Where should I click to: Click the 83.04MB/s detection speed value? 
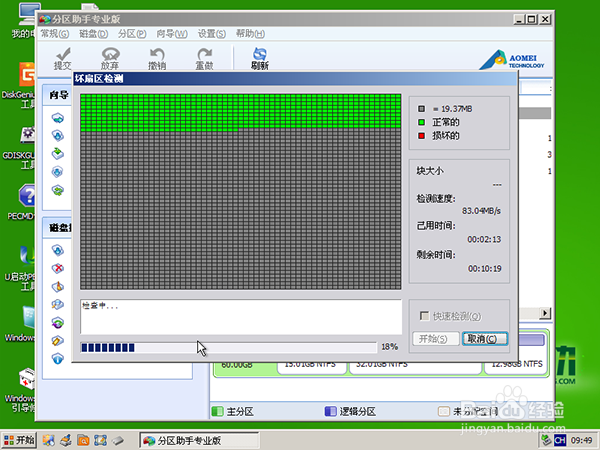click(x=481, y=211)
